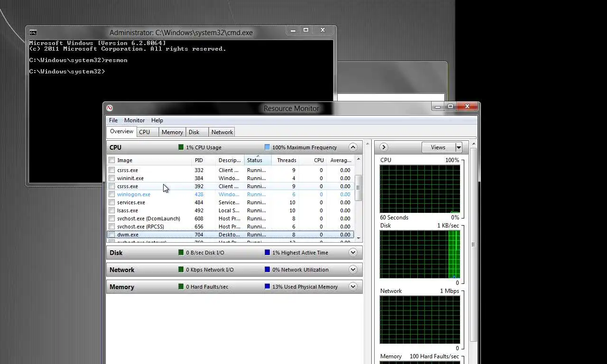Click the blue Network Utilization indicator square
Image resolution: width=607 pixels, height=364 pixels.
point(267,270)
